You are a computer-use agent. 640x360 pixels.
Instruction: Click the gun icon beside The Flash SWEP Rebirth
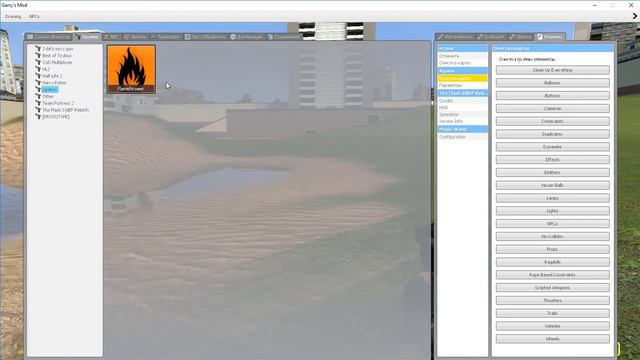click(x=38, y=110)
